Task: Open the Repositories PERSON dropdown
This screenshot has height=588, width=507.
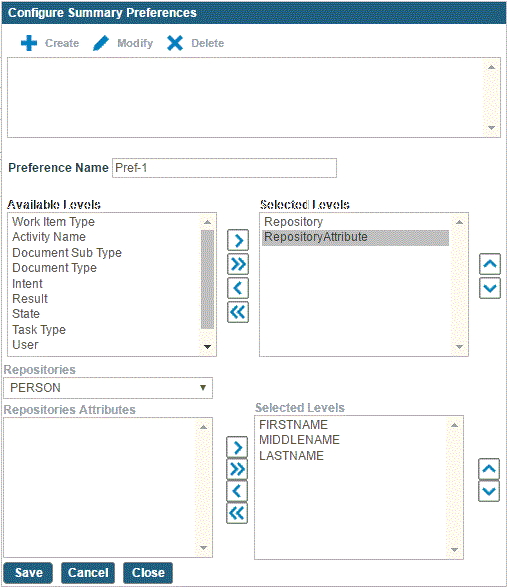Action: 108,388
